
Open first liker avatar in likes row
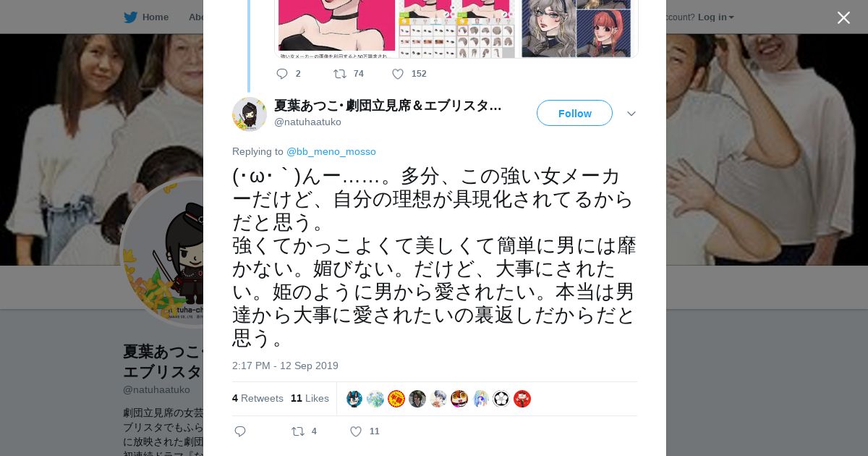[354, 399]
